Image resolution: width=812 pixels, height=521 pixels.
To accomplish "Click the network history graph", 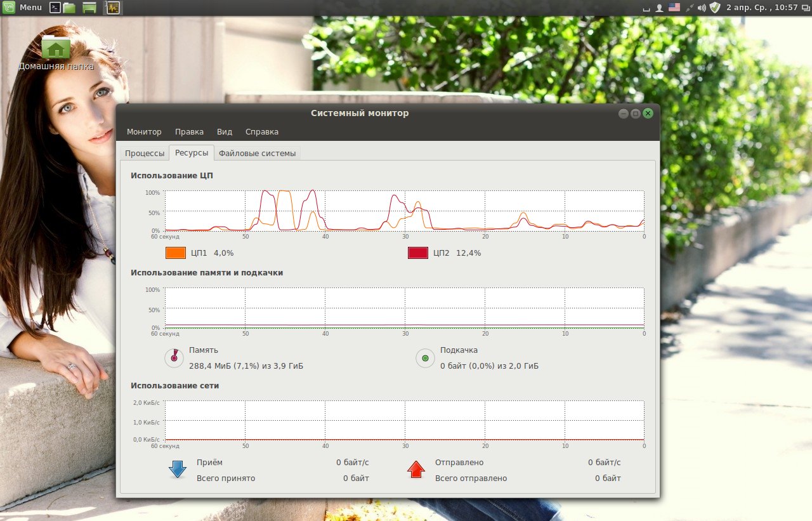I will [x=404, y=420].
